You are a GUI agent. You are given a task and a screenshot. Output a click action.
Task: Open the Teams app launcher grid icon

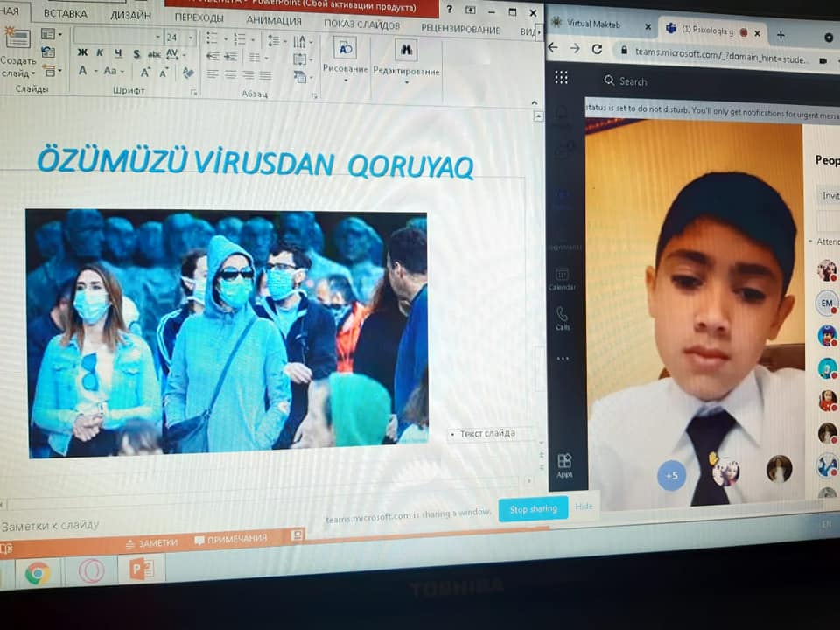pyautogui.click(x=561, y=78)
